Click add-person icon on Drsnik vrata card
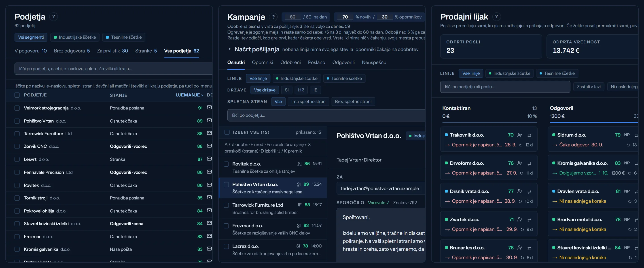644x268 pixels. pos(520,191)
